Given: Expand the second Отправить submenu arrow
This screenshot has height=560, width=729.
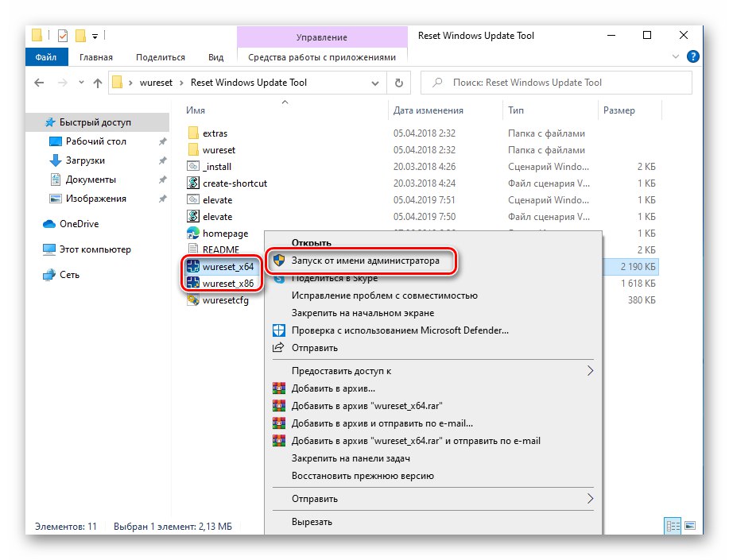Looking at the screenshot, I should (x=590, y=499).
